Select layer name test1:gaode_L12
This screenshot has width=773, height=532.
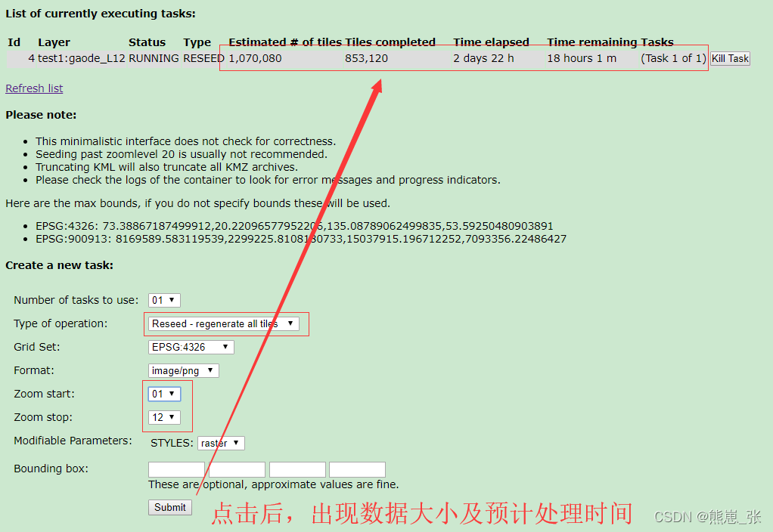coord(82,59)
